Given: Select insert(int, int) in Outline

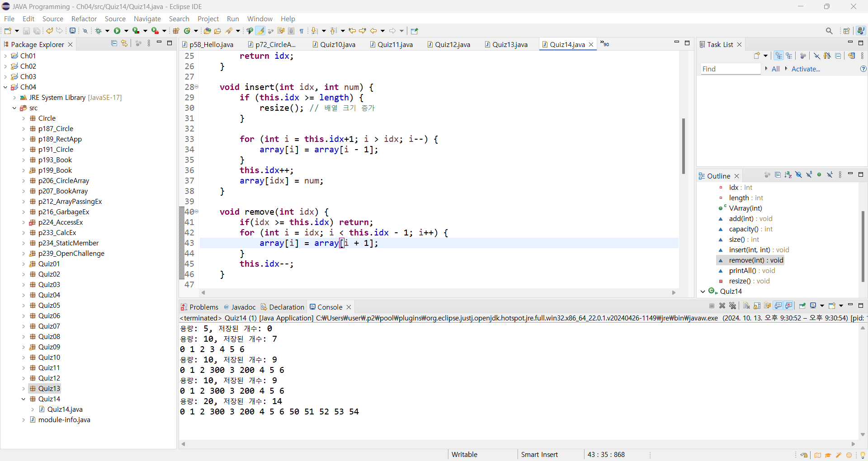Looking at the screenshot, I should [759, 249].
